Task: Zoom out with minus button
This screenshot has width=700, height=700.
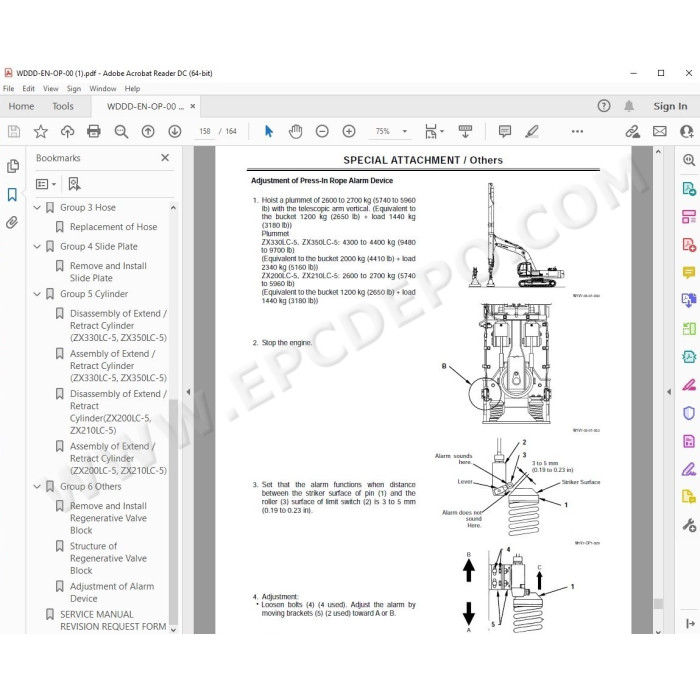Action: pyautogui.click(x=322, y=131)
